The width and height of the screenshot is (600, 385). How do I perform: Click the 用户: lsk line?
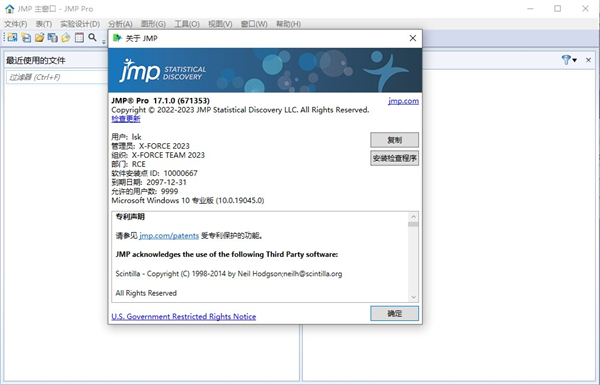coord(126,137)
